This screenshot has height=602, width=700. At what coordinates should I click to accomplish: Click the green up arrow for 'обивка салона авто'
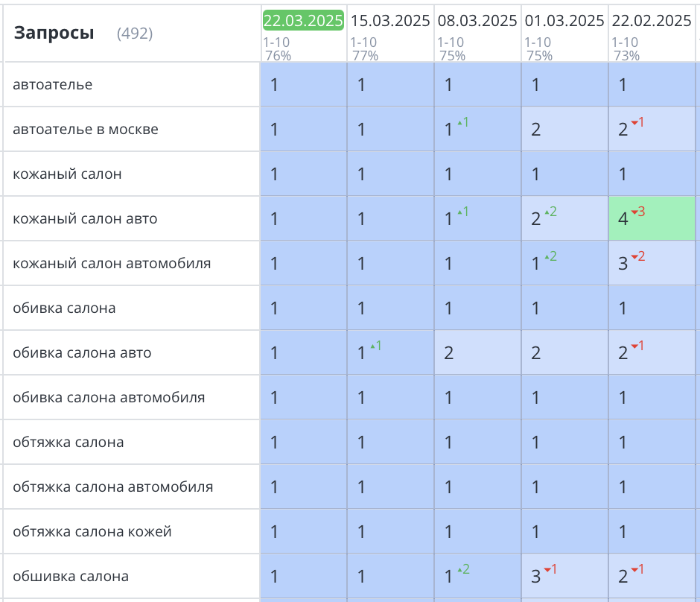(372, 345)
